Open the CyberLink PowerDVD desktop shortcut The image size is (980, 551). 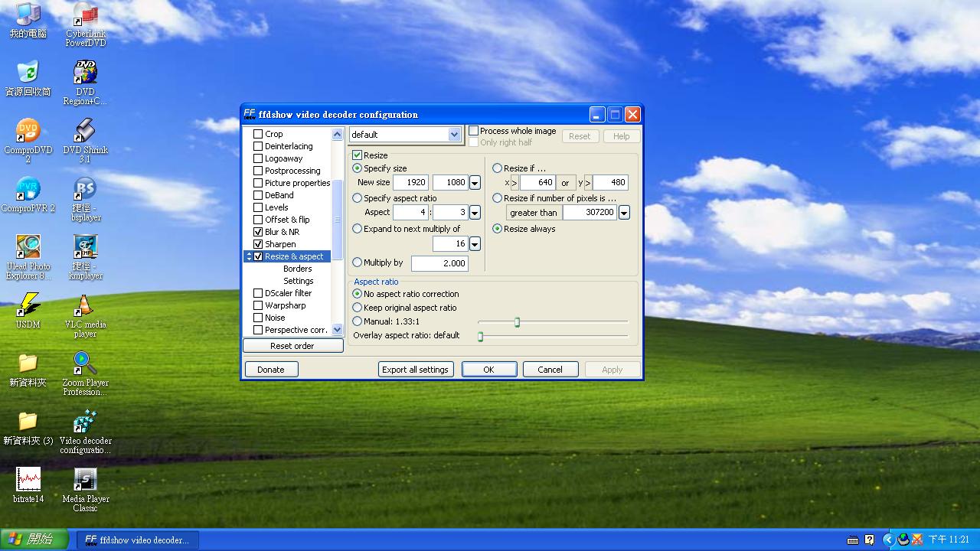tap(85, 17)
